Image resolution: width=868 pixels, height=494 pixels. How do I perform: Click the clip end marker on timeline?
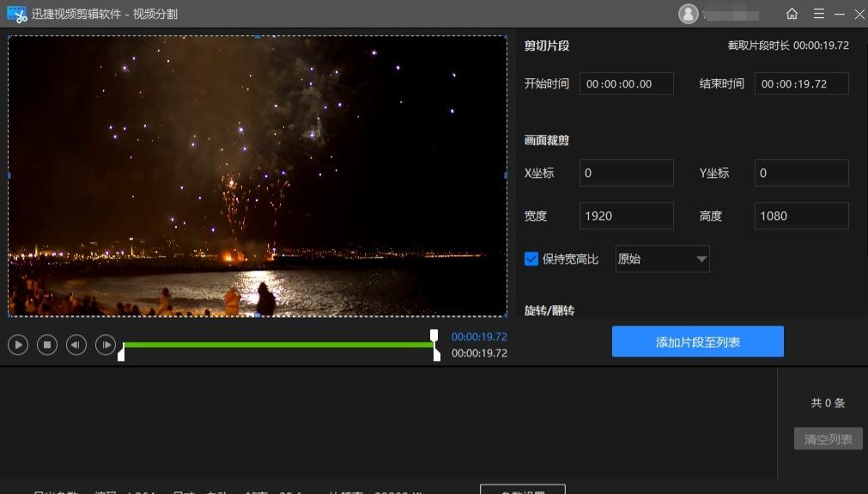coord(436,353)
